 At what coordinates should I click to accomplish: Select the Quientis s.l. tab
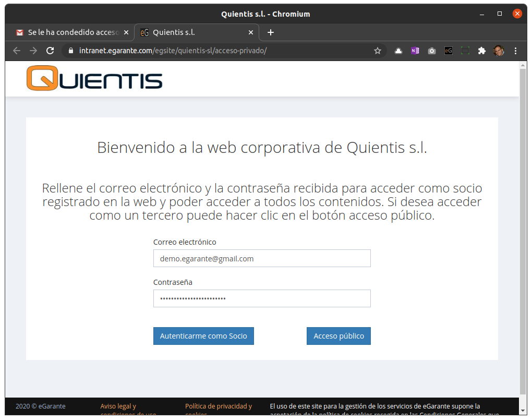197,32
